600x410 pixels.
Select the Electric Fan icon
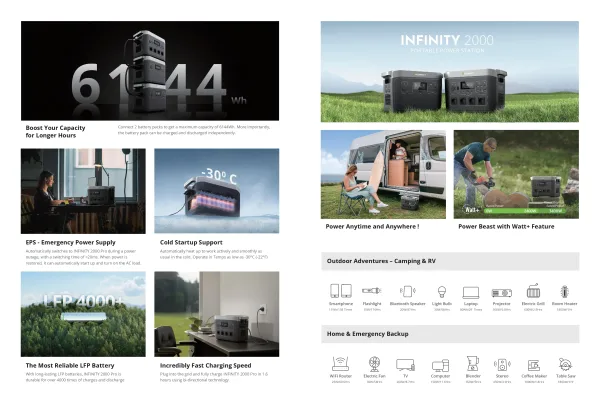coord(374,364)
